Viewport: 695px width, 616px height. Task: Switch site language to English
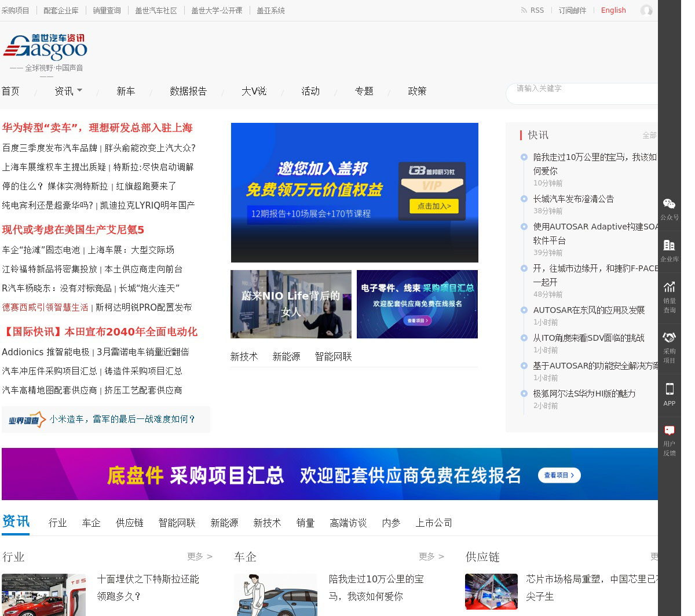[613, 10]
